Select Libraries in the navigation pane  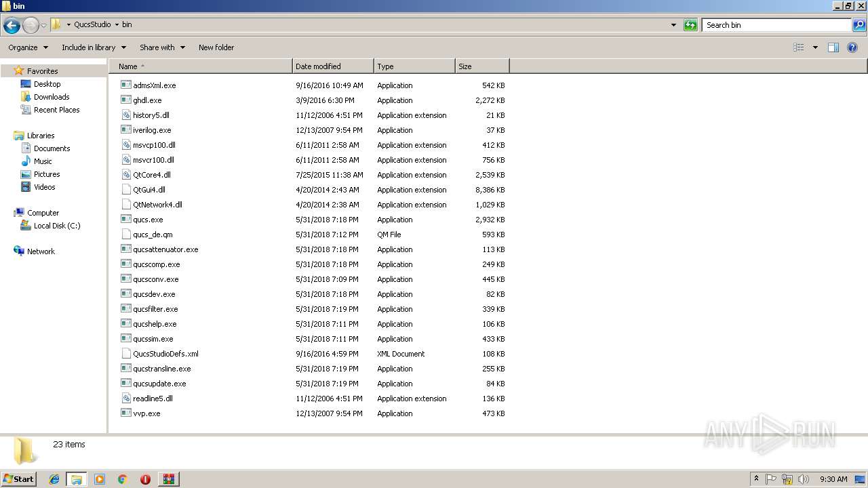point(41,136)
